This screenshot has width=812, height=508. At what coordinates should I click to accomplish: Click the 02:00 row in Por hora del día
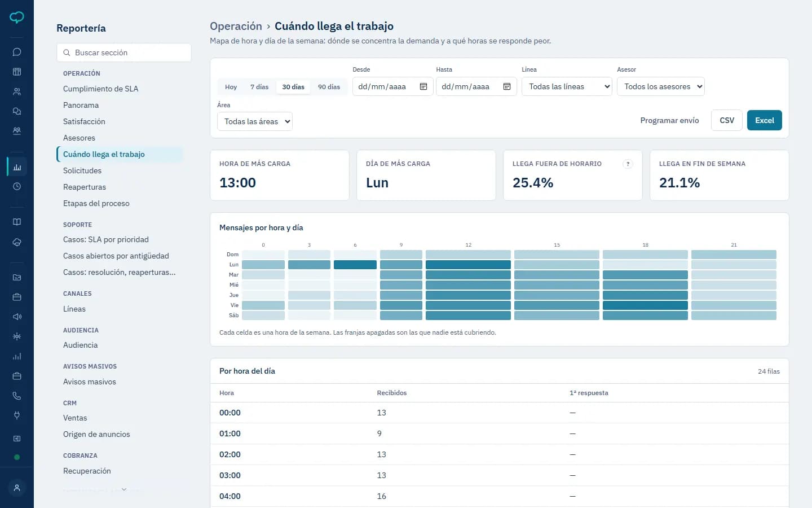coord(500,454)
